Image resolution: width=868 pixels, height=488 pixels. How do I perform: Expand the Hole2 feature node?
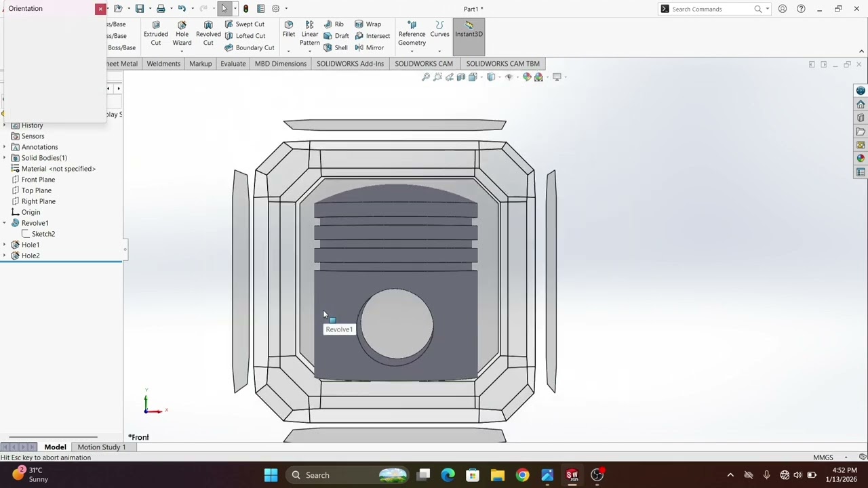[5, 256]
